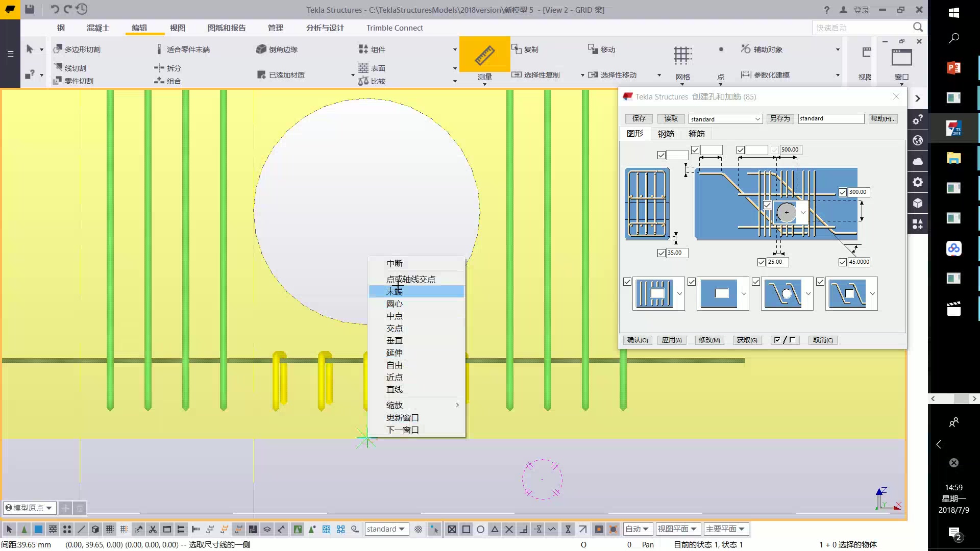The image size is (980, 551).
Task: Click the save disk icon in title bar
Action: [x=30, y=9]
